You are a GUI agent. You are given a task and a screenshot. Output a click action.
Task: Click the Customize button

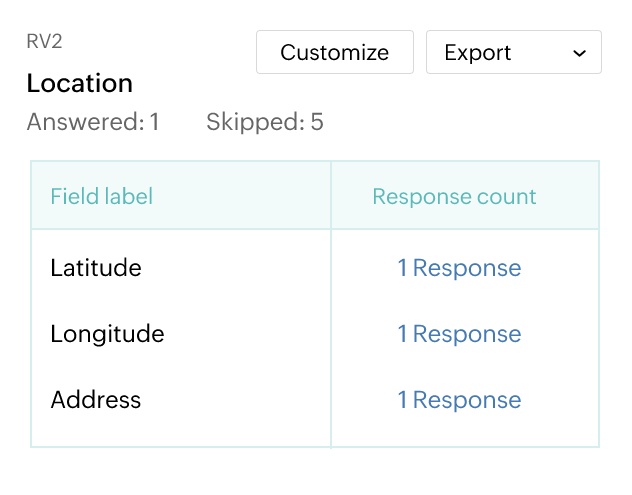point(335,52)
